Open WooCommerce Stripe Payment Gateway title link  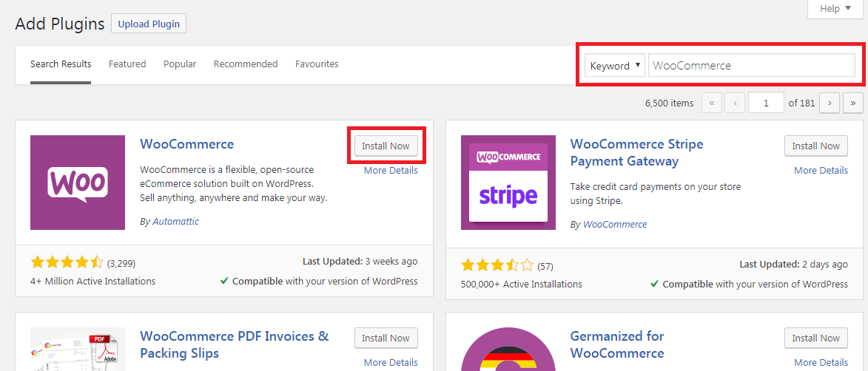coord(636,152)
